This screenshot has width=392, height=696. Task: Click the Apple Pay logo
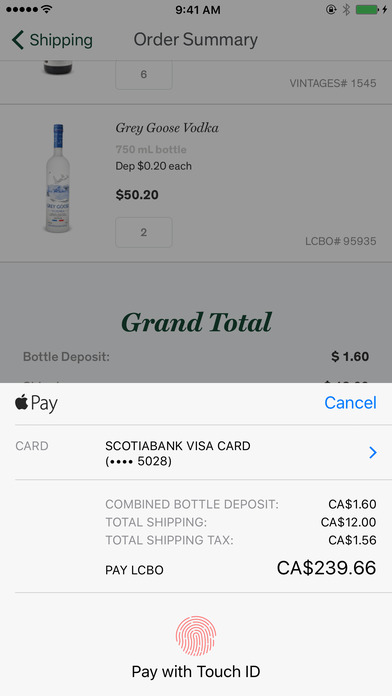click(x=36, y=403)
